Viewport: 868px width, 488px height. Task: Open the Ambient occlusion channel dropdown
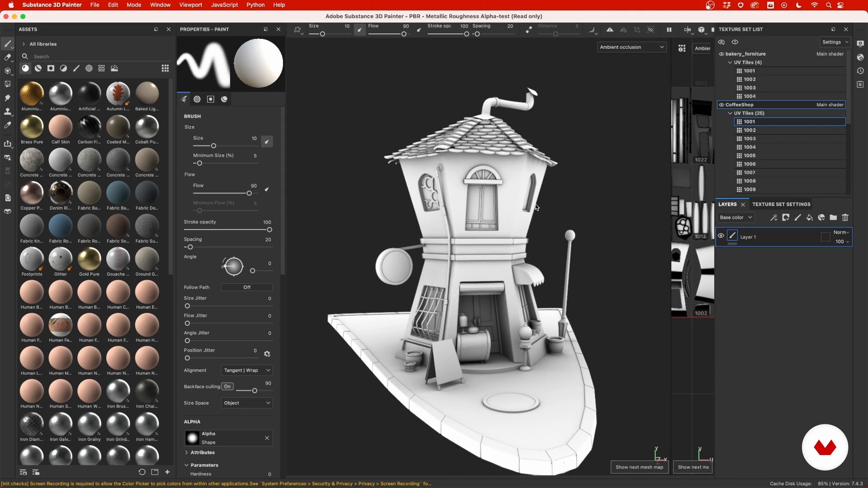632,47
